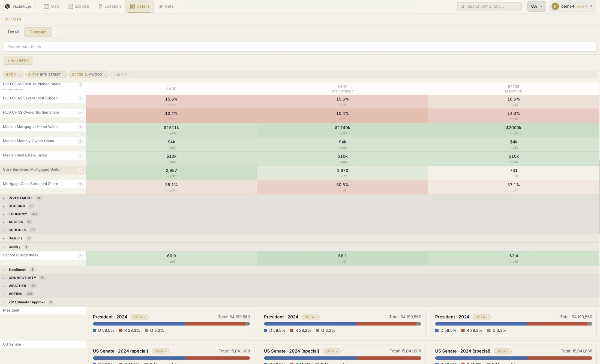Remove the 94110 ZIP chip
This screenshot has width=600, height=364.
20,75
